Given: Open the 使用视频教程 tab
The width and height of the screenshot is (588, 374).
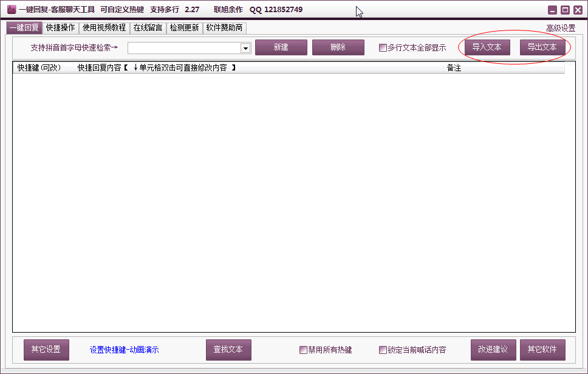Looking at the screenshot, I should 104,28.
